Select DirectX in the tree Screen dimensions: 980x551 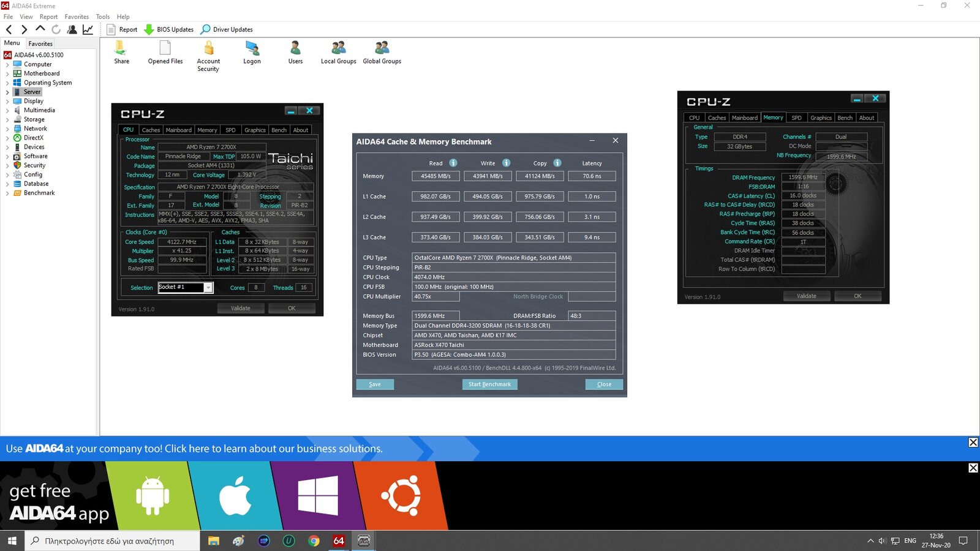click(34, 138)
